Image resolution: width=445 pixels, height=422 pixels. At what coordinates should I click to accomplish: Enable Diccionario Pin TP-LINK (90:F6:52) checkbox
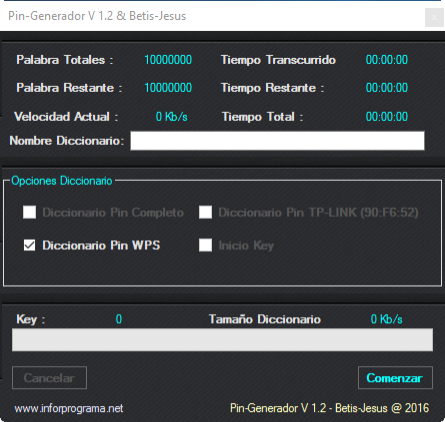205,212
